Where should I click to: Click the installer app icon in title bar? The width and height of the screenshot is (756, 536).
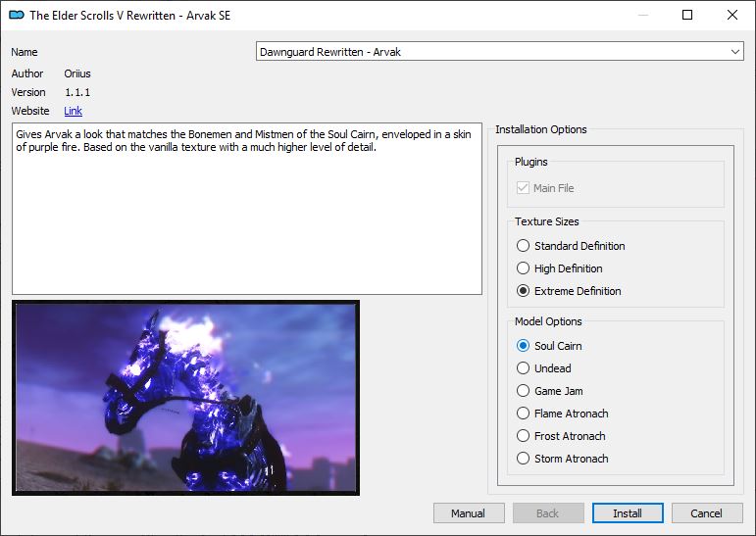17,15
